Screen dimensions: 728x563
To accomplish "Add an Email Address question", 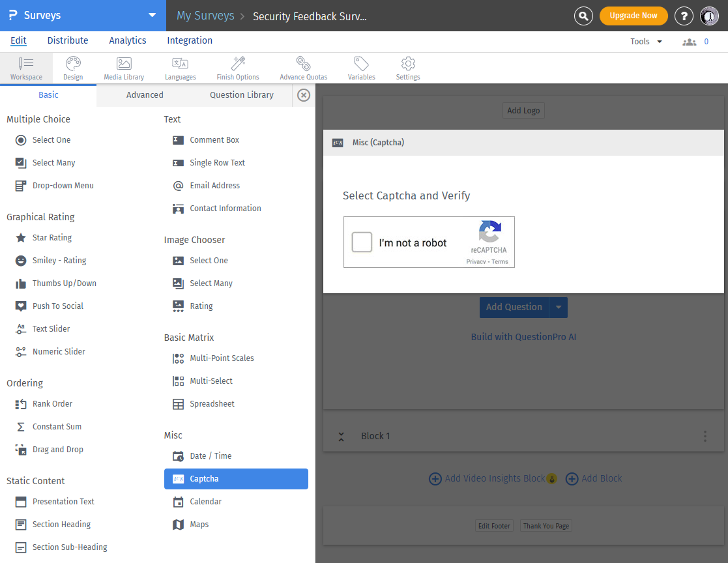I will (x=206, y=186).
